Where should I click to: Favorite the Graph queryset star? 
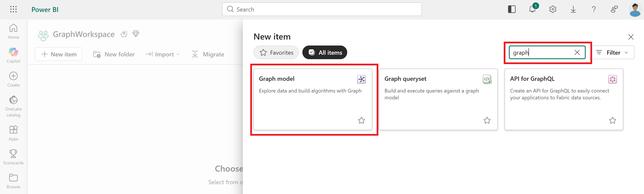coord(487,121)
